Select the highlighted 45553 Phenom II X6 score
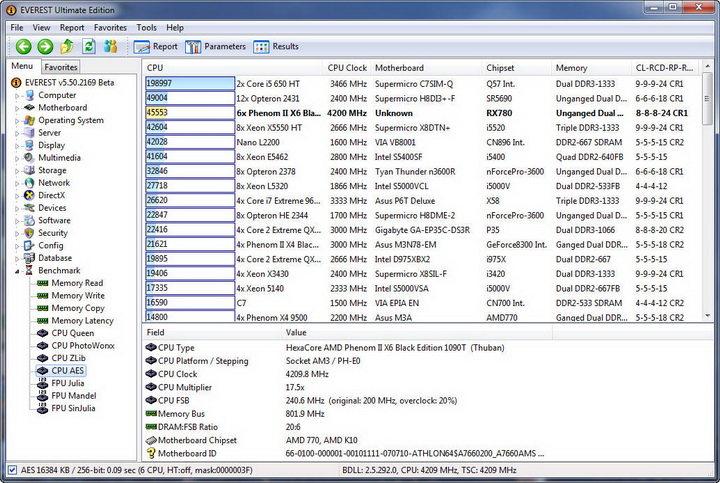Screen dimensions: 720x483 [x=190, y=113]
